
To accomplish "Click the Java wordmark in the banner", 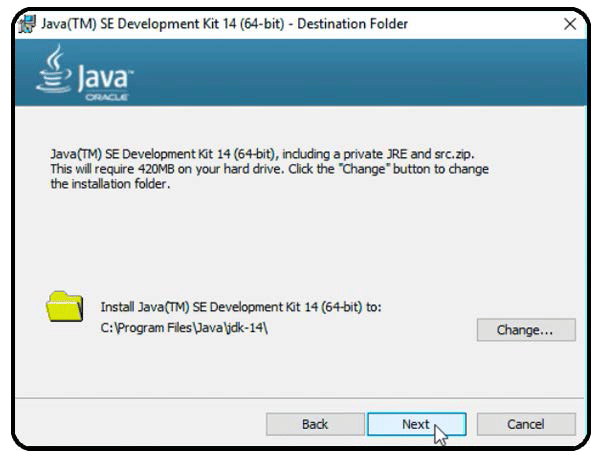I will pos(105,78).
